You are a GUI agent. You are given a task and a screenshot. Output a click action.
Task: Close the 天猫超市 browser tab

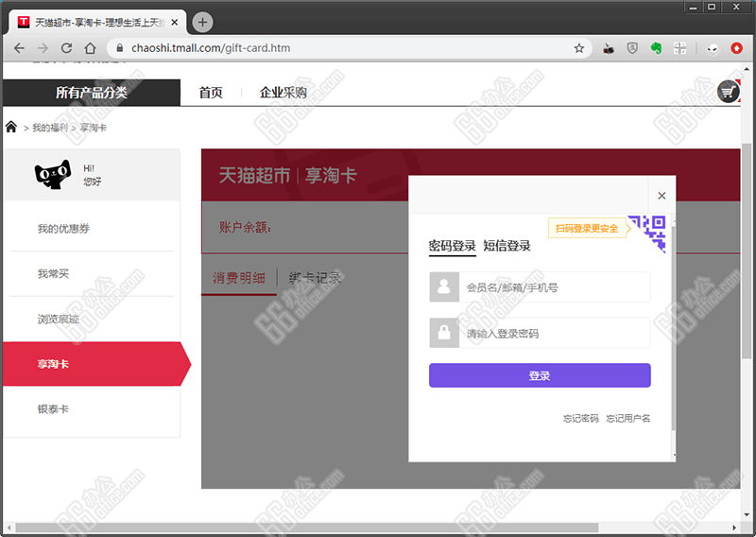(175, 22)
